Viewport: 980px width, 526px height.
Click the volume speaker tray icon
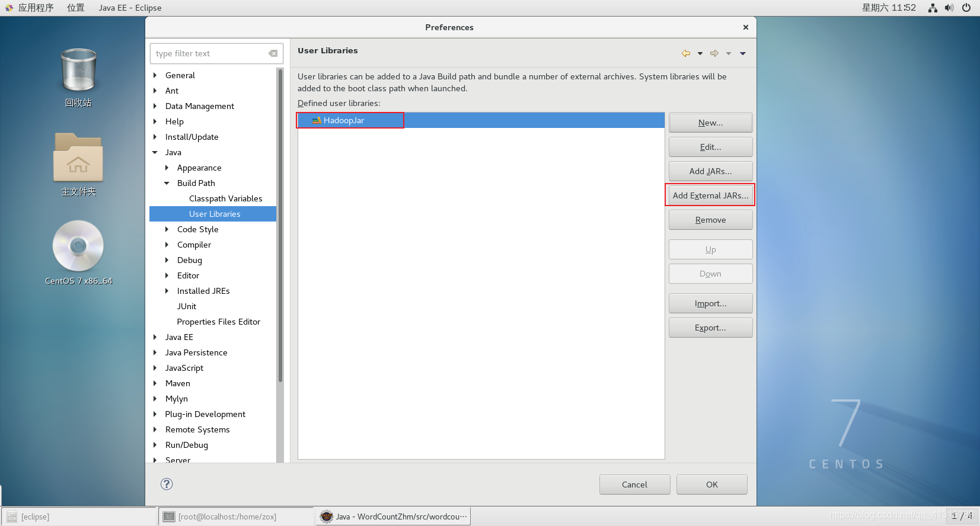(x=949, y=8)
